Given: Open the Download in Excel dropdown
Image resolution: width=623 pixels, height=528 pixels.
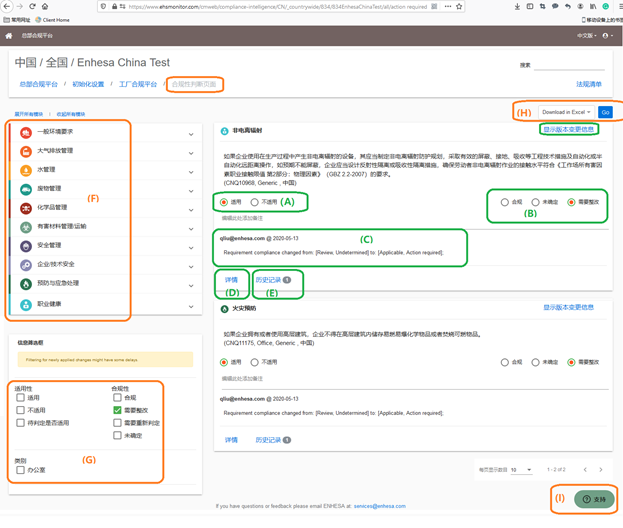Looking at the screenshot, I should click(x=566, y=112).
